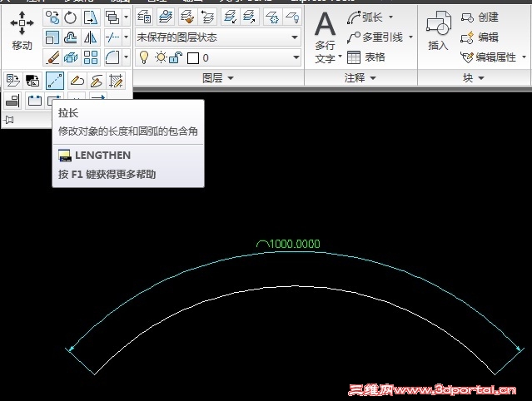This screenshot has width=532, height=401.
Task: Click the 创建 block create button
Action: coord(480,17)
